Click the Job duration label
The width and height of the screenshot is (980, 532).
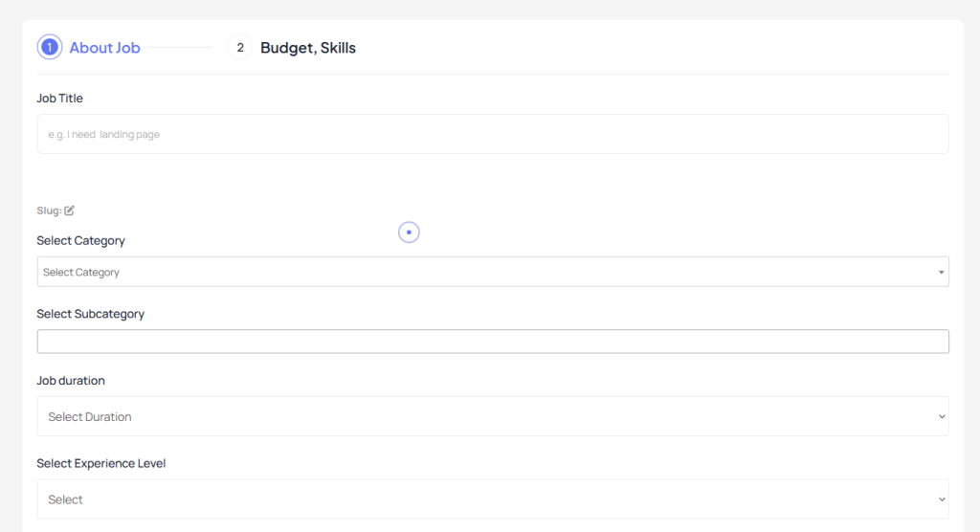click(71, 381)
